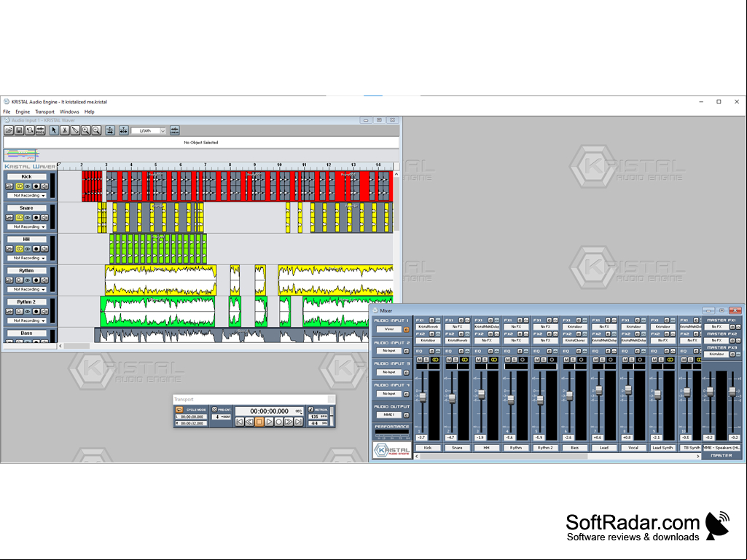Image resolution: width=747 pixels, height=560 pixels.
Task: Open the Transport menu
Action: [44, 112]
